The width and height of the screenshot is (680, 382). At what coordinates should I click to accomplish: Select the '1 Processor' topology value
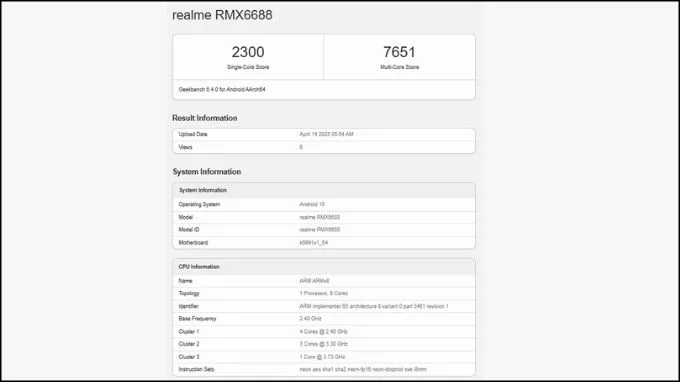324,294
